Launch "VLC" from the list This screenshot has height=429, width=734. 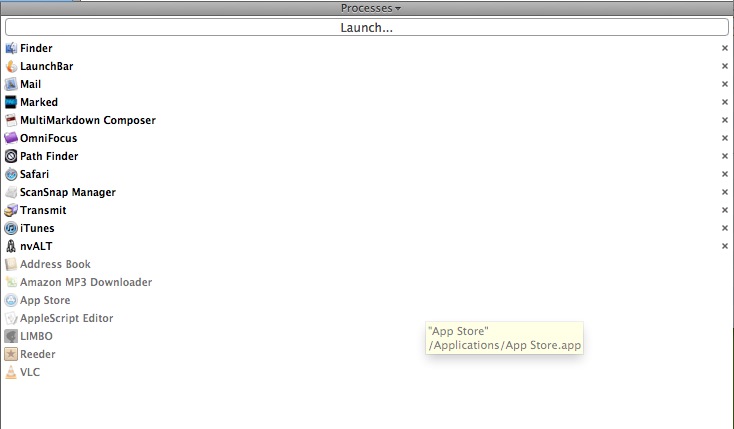pos(30,372)
